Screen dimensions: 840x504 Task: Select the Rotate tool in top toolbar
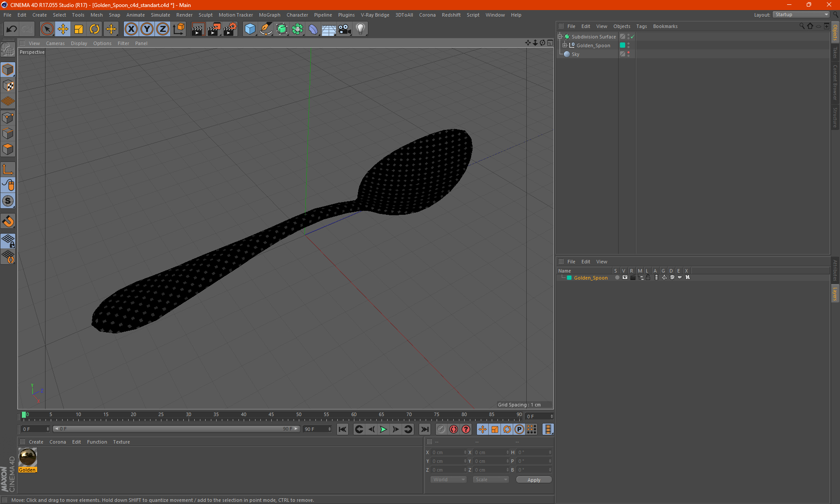point(94,29)
